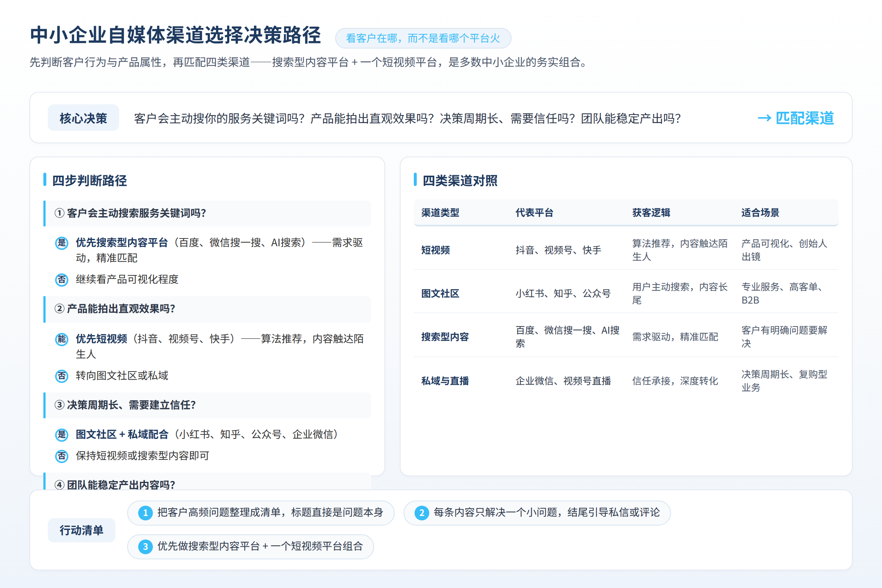Click the 渠道类型 column header
This screenshot has height=588, width=882.
tap(440, 213)
